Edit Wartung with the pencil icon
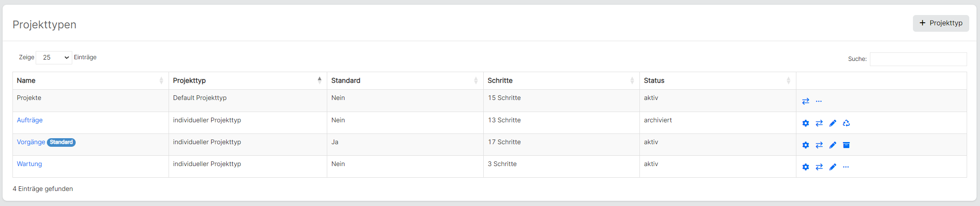 point(833,167)
